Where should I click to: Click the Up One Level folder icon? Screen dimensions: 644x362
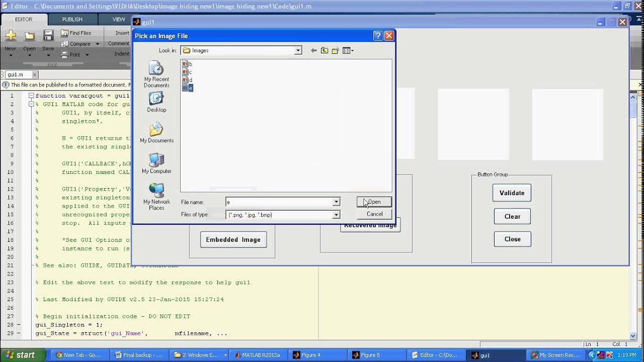tap(325, 50)
